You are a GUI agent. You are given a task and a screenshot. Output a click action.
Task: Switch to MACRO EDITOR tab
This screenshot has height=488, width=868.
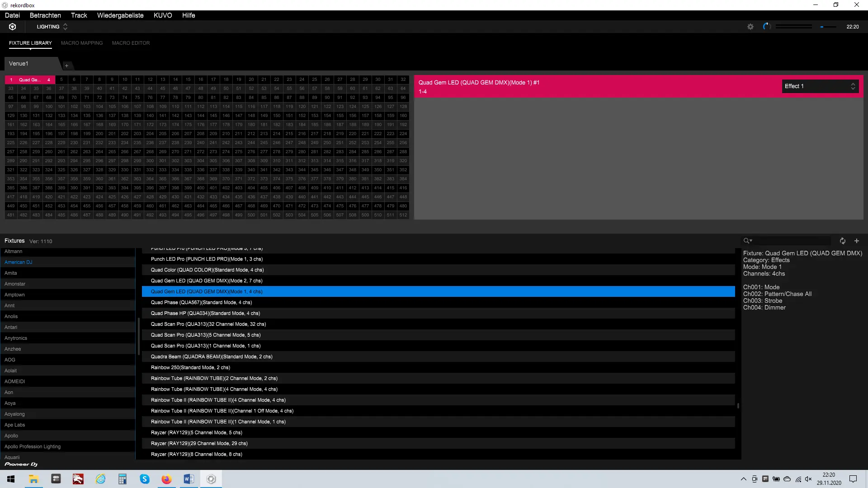[x=131, y=43]
